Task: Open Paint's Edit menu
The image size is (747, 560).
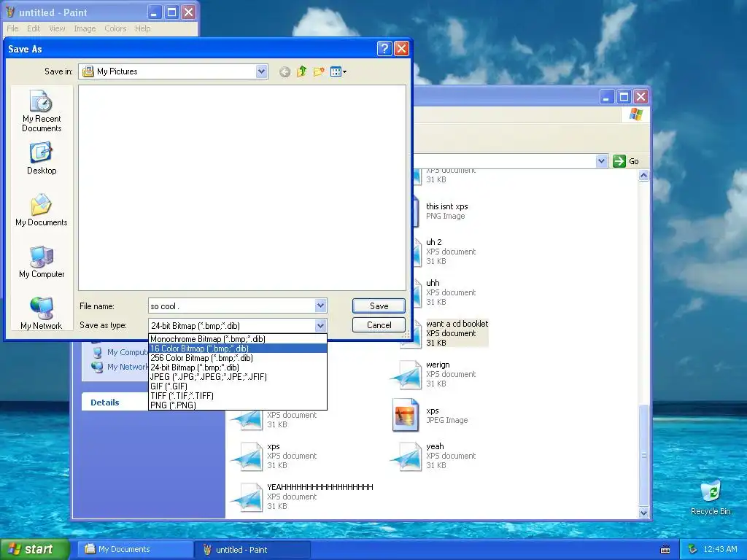Action: tap(34, 28)
